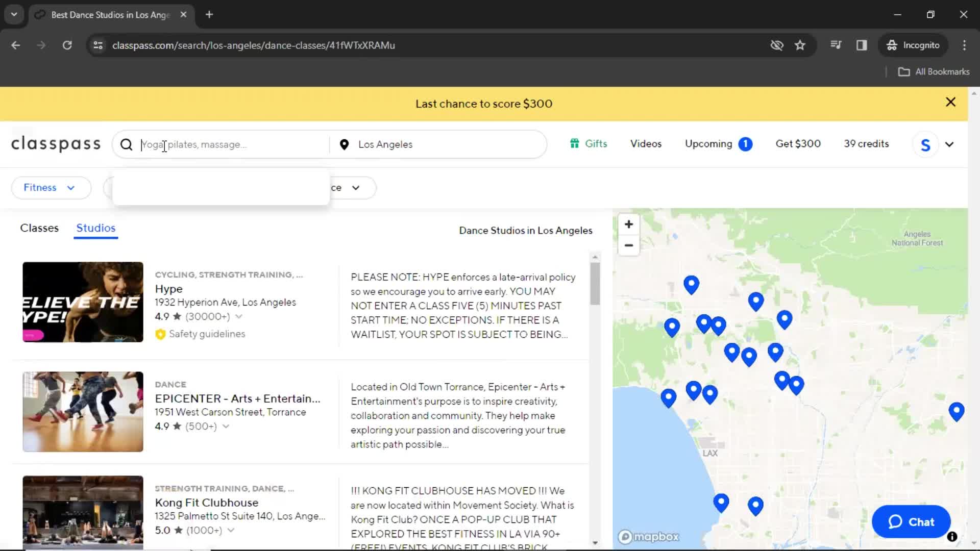The image size is (980, 551).
Task: Go back with the browser back arrow
Action: (16, 45)
